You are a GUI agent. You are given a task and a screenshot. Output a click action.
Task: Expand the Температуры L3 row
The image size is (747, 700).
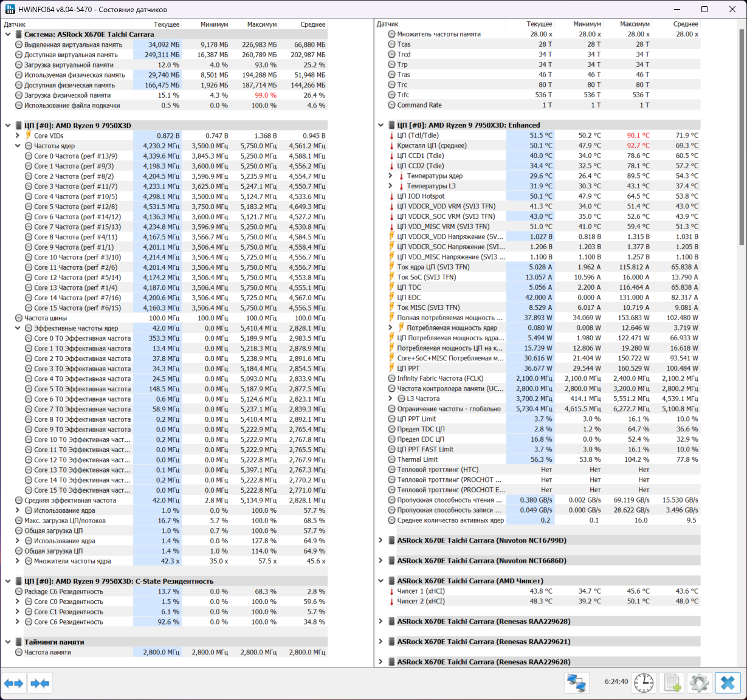click(x=390, y=186)
